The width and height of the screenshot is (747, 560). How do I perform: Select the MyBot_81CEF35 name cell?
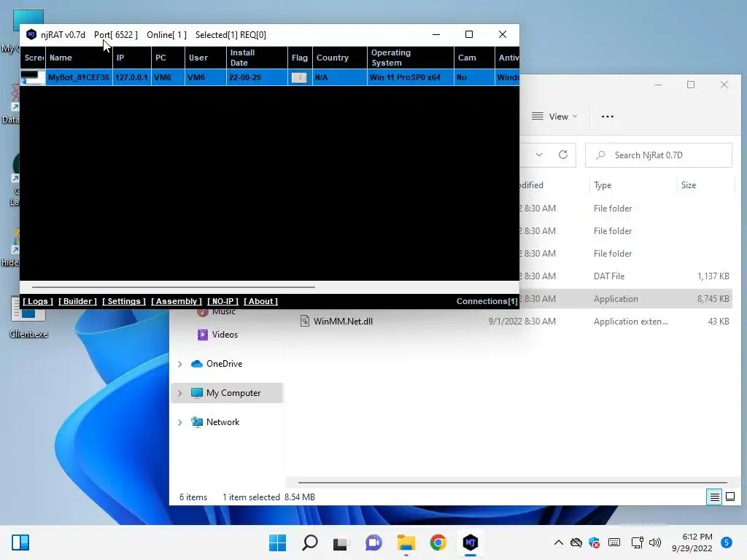pyautogui.click(x=79, y=77)
